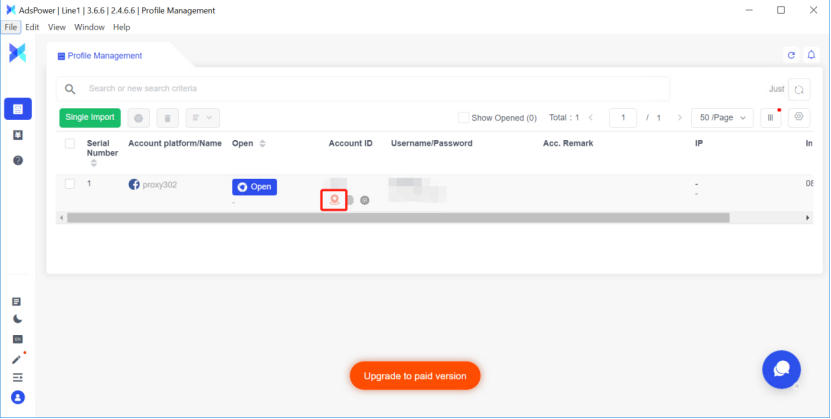The height and width of the screenshot is (419, 831).
Task: Click the pencil edit icon in sidebar
Action: pyautogui.click(x=17, y=359)
